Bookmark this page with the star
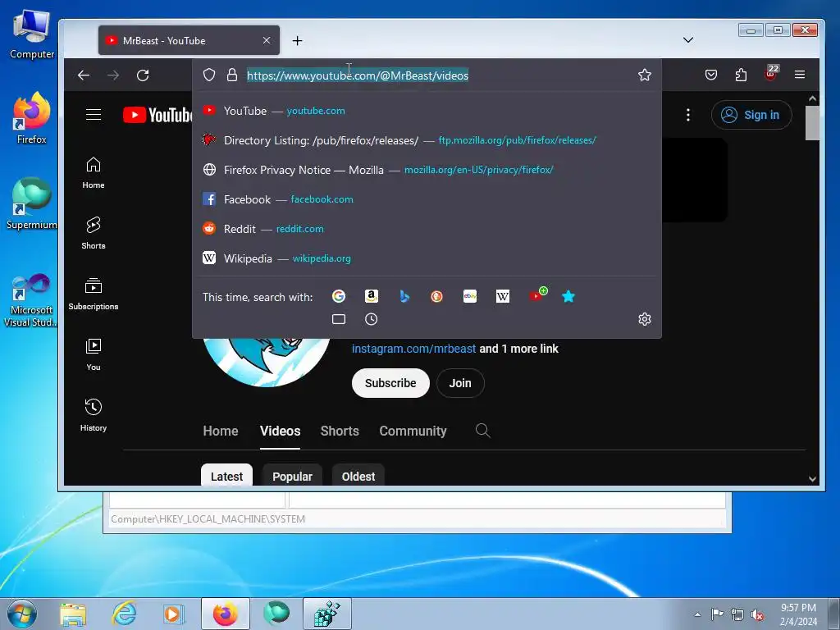The width and height of the screenshot is (840, 630). (645, 75)
